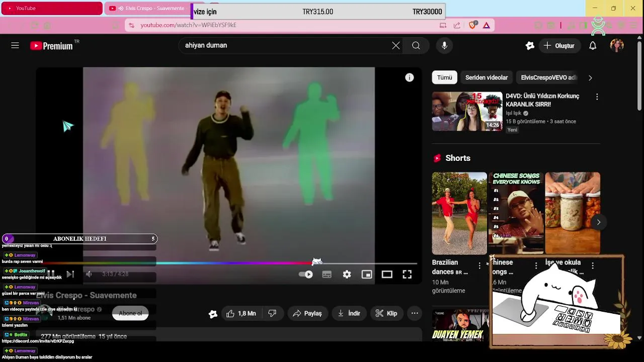Open the Brave Rewards triangle icon
Viewport: 644px width, 362px height.
pyautogui.click(x=487, y=25)
